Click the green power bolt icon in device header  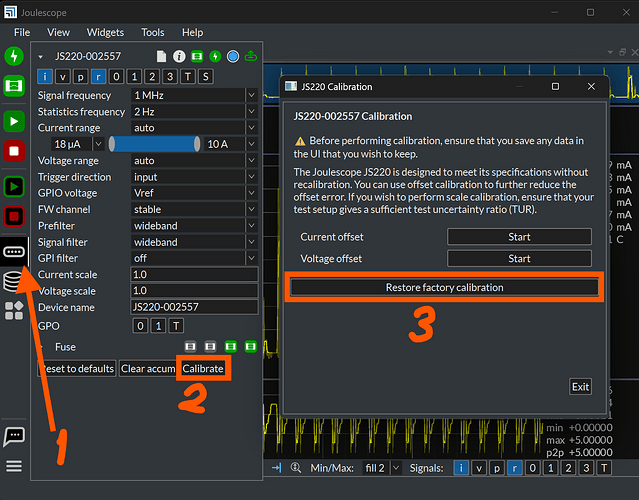pos(215,56)
